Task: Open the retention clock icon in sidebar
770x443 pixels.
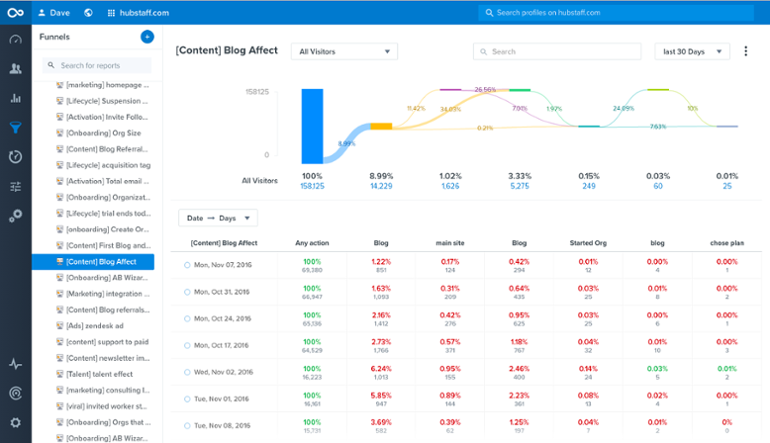Action: coord(16,157)
